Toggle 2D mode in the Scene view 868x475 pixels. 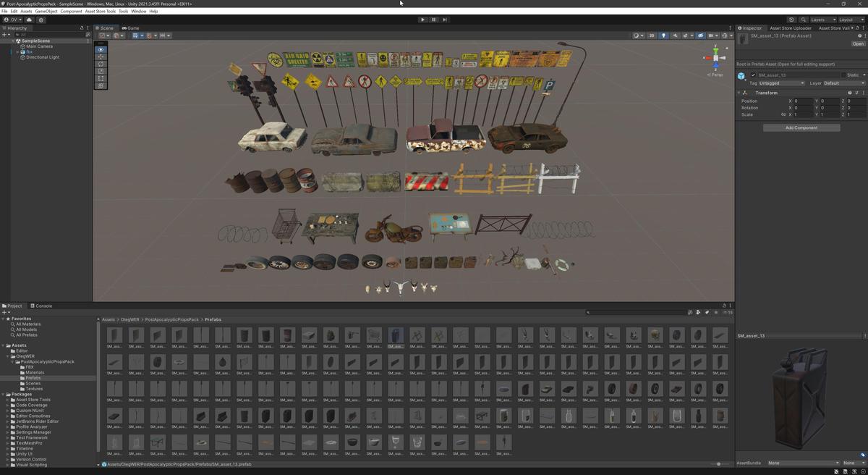pos(650,35)
